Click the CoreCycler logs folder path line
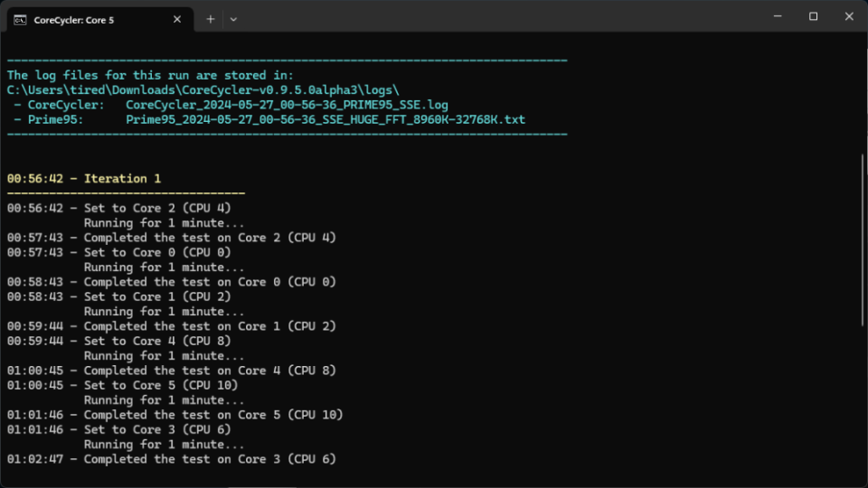 point(203,90)
